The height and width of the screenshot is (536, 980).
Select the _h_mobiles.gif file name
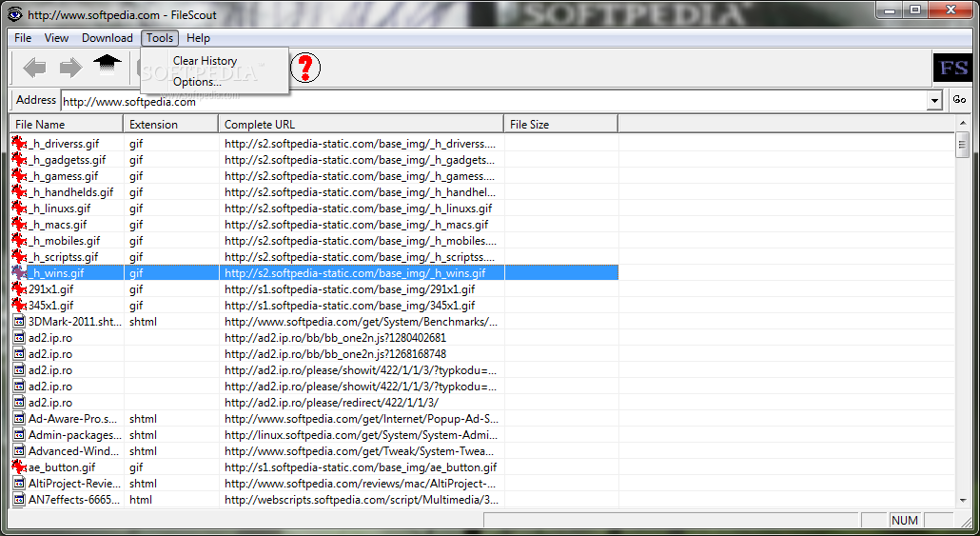pos(64,241)
